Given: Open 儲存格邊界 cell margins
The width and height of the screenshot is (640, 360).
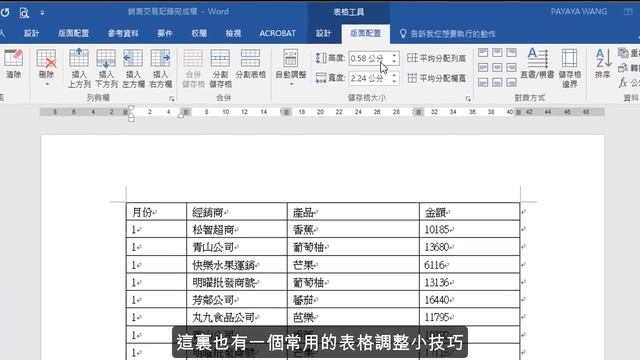Looking at the screenshot, I should pyautogui.click(x=569, y=68).
